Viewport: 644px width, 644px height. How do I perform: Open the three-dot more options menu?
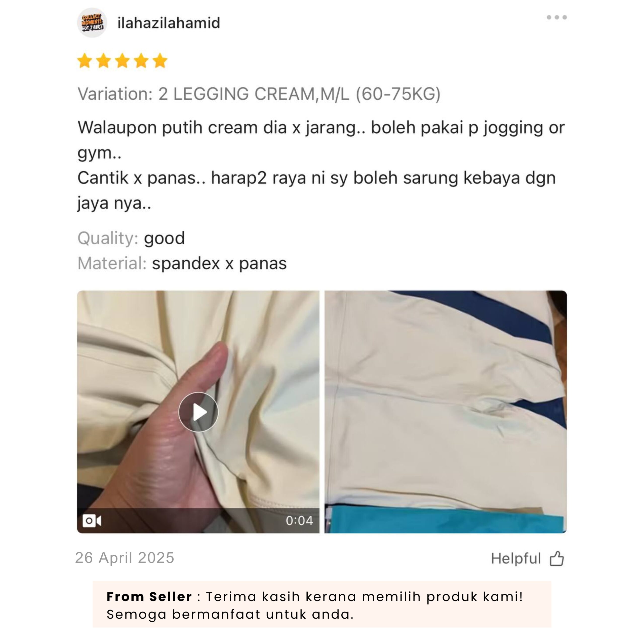point(556,17)
